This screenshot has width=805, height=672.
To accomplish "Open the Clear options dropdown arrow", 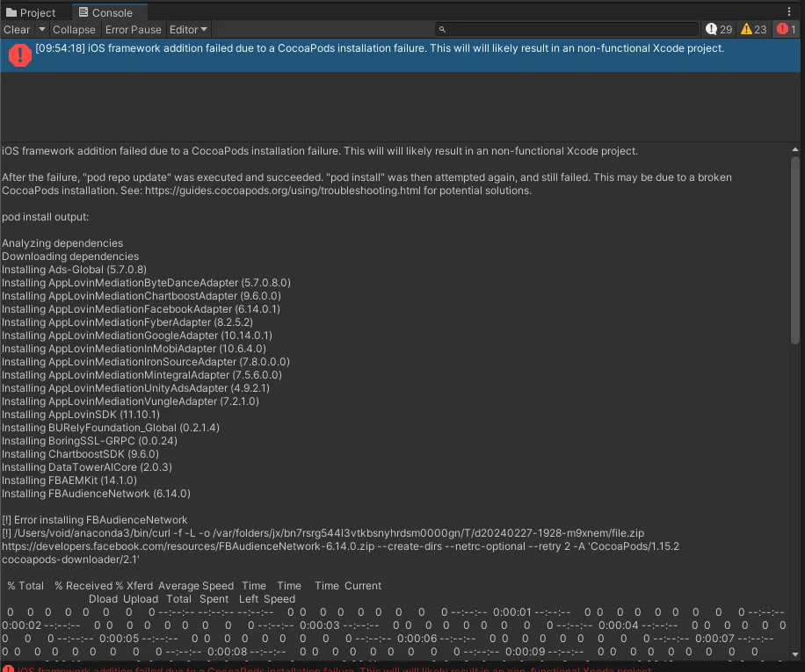I will [41, 30].
